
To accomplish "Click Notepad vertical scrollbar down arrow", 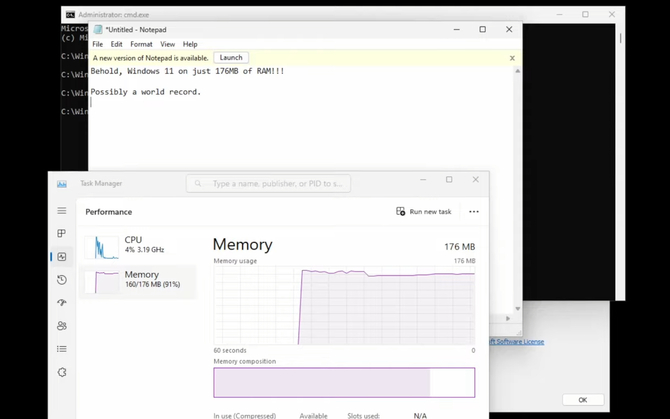I will click(517, 308).
